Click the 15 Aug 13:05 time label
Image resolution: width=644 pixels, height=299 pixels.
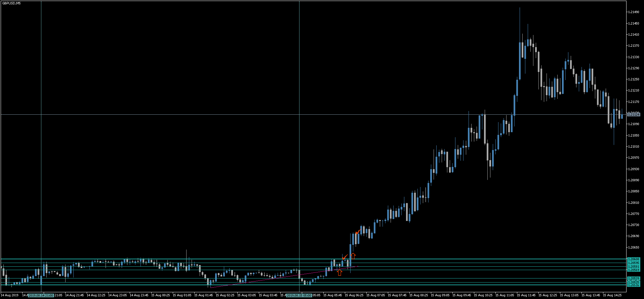click(569, 295)
